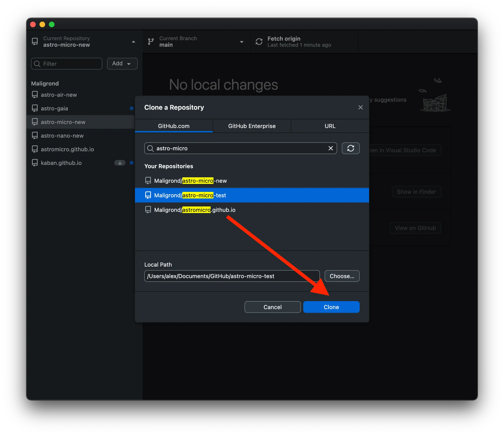Switch to the URL tab

[330, 126]
